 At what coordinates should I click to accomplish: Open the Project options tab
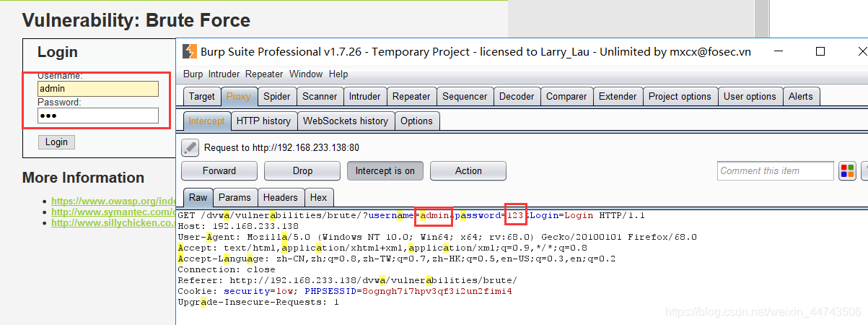[x=680, y=96]
